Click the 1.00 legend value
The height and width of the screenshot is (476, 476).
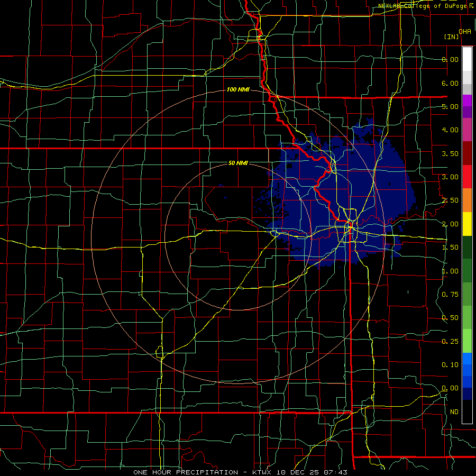coord(450,271)
